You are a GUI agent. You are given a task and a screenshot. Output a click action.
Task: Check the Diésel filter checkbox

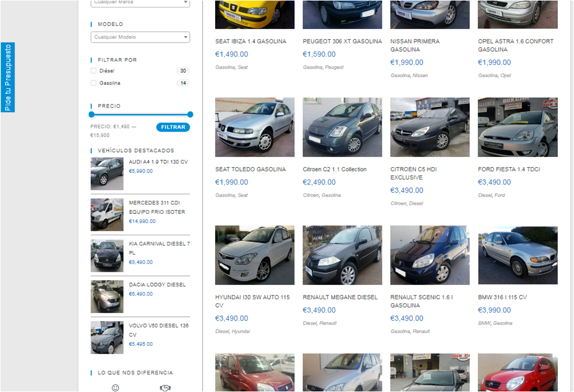tap(93, 70)
